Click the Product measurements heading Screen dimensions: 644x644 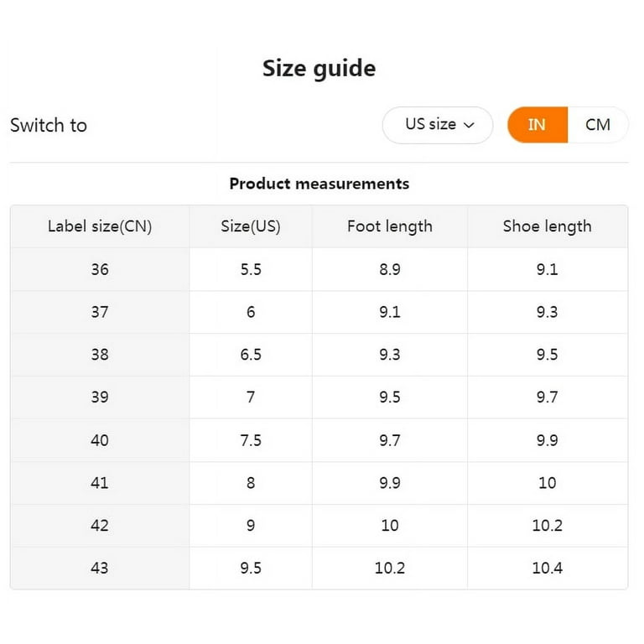319,184
